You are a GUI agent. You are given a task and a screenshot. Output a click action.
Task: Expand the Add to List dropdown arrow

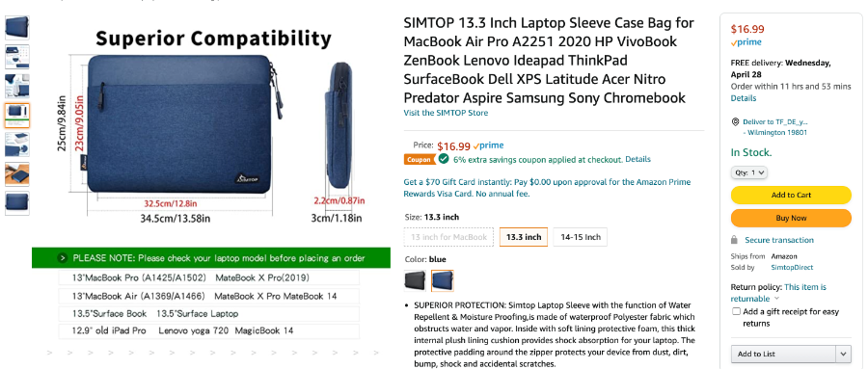843,354
